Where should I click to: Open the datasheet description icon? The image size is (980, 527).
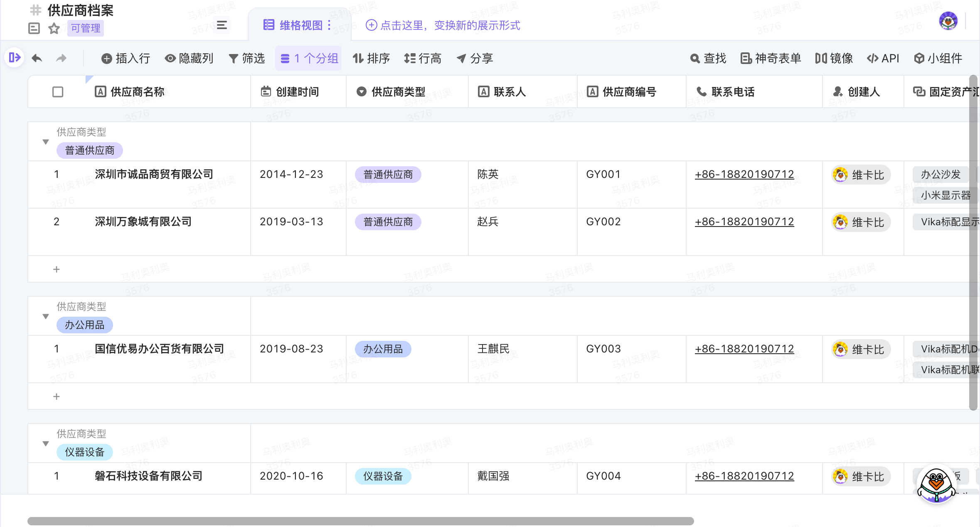point(34,28)
